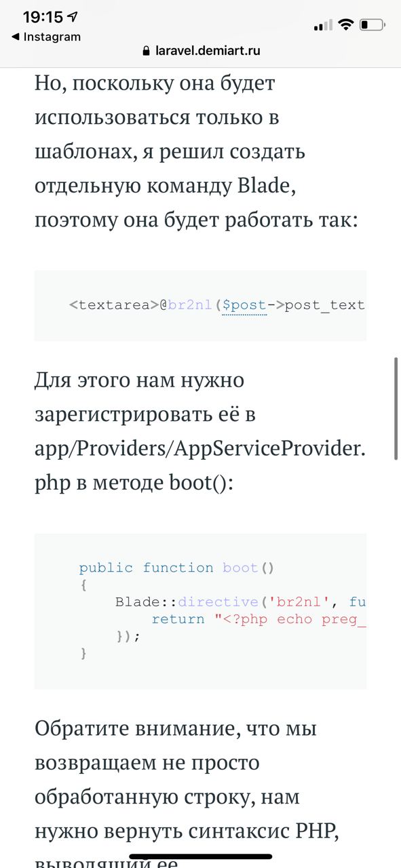Click the 'return "<?php echo preg_' line
The height and width of the screenshot is (868, 401).
(x=259, y=619)
